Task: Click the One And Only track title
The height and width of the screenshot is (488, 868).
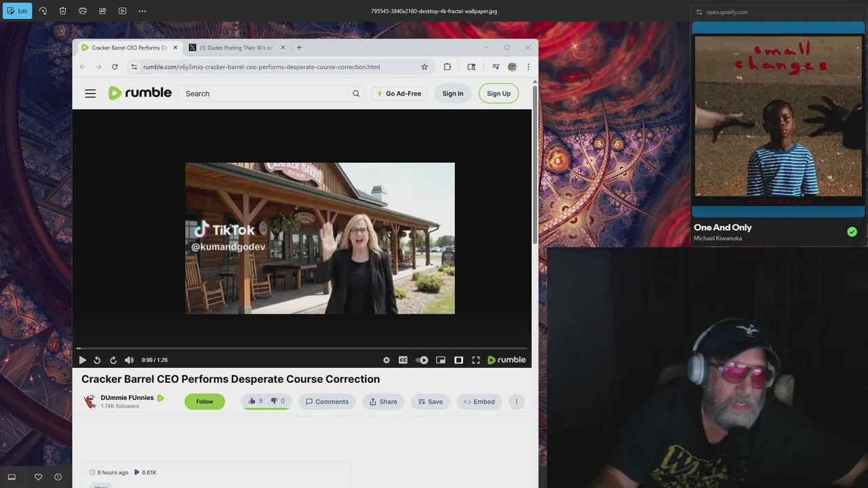Action: pyautogui.click(x=722, y=227)
